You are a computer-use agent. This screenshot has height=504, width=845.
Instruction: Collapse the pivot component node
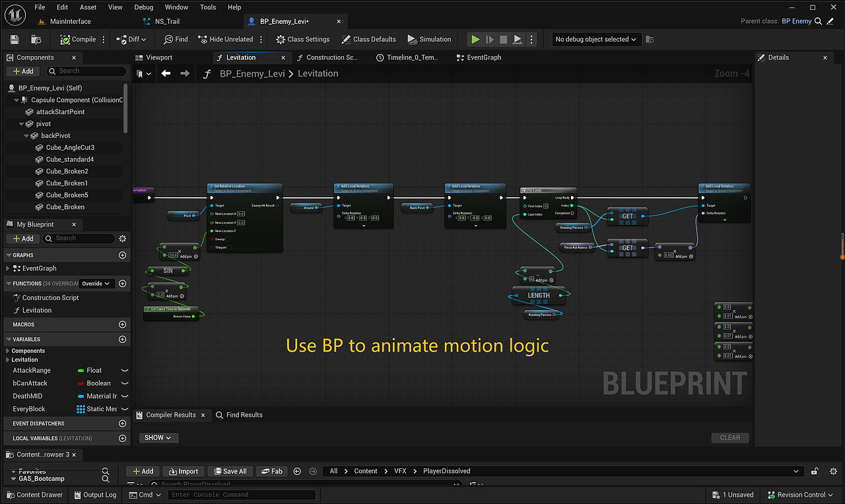pos(22,124)
